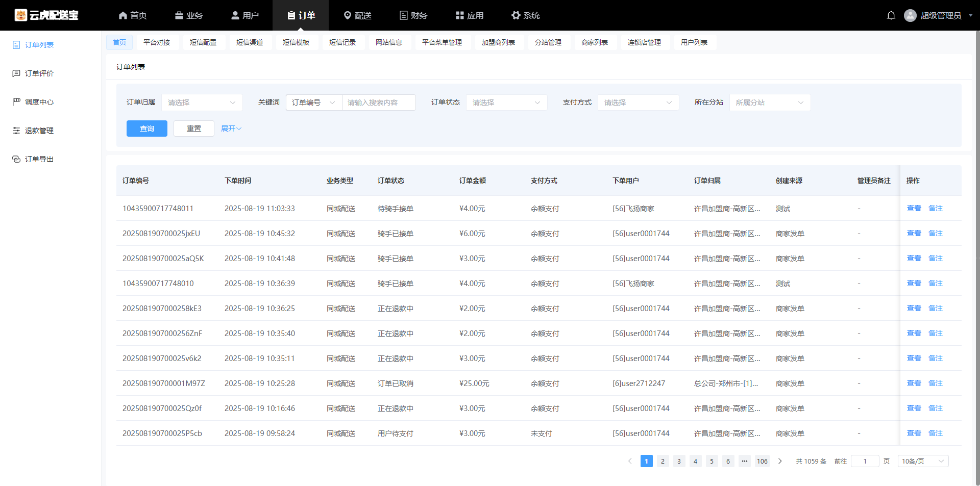Open the 订单状态 dropdown
The width and height of the screenshot is (980, 486).
tap(507, 103)
